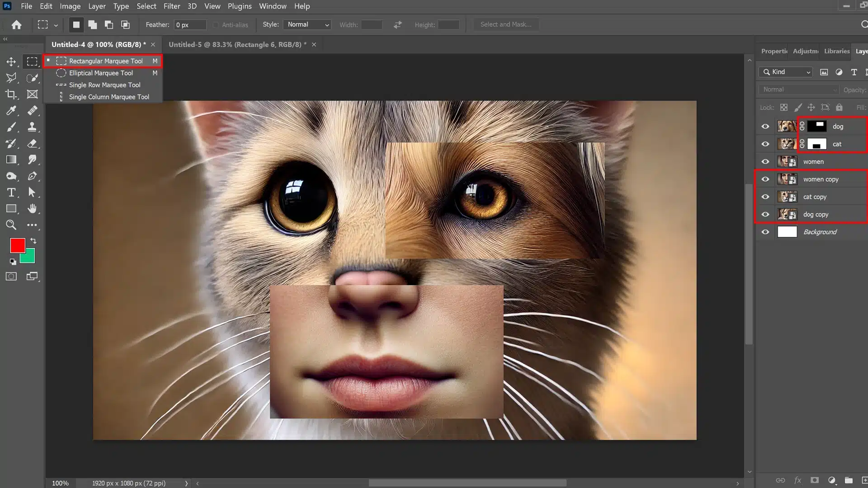Select the Path Selection tool
Image resolution: width=868 pixels, height=488 pixels.
tap(32, 192)
